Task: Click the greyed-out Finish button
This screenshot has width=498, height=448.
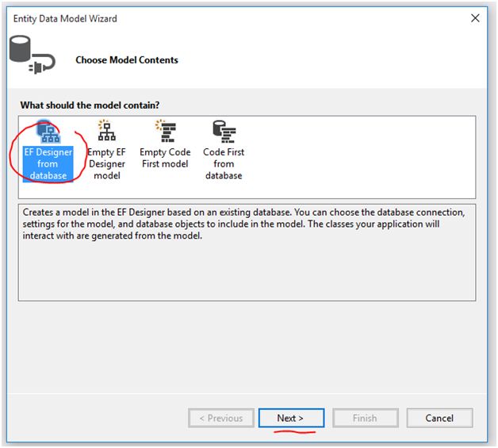Action: click(366, 418)
